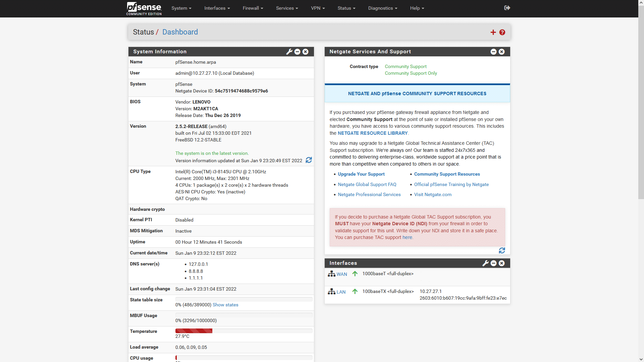Click the close icon on Netgate Services panel
Viewport: 644px width, 362px height.
coord(501,52)
